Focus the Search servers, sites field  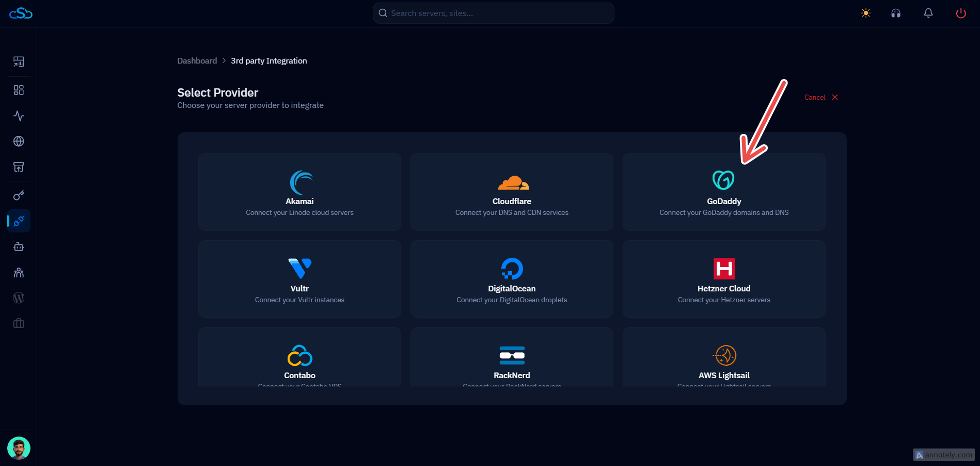pos(494,13)
